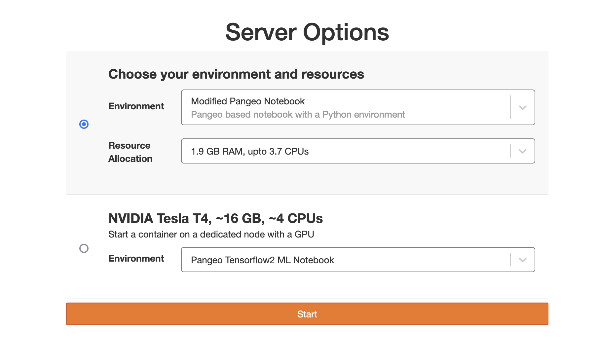
Task: Click the '1.9 GB RAM, upto 3.7 CPUs' value
Action: [x=250, y=152]
